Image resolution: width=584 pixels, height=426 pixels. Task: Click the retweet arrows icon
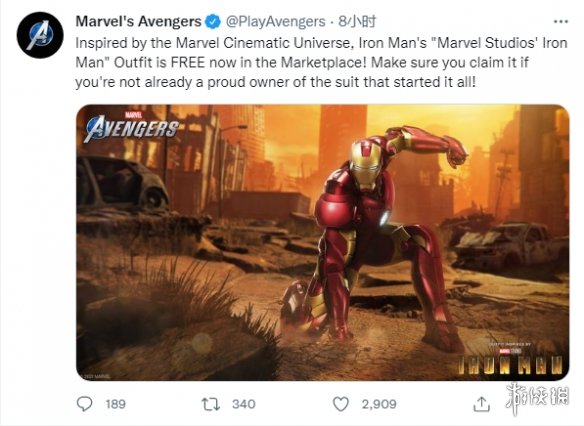(x=210, y=404)
